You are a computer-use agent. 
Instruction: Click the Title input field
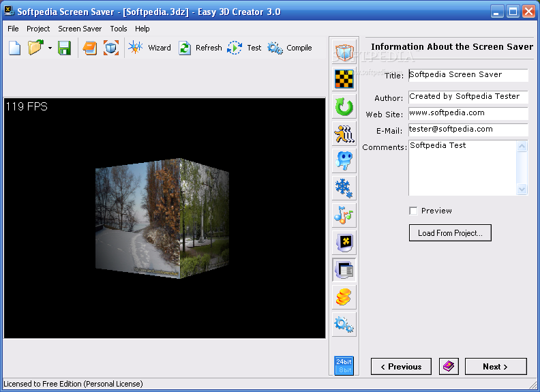point(468,75)
